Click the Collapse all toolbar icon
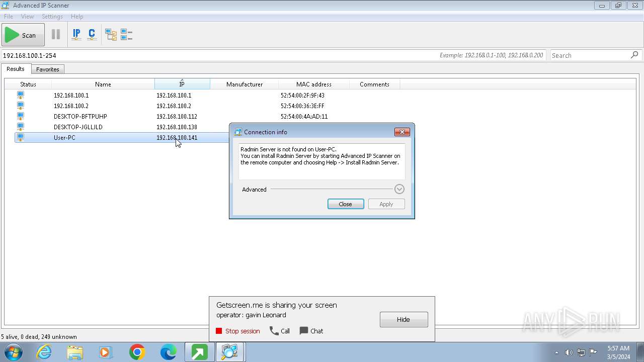The height and width of the screenshot is (362, 644). click(x=126, y=35)
